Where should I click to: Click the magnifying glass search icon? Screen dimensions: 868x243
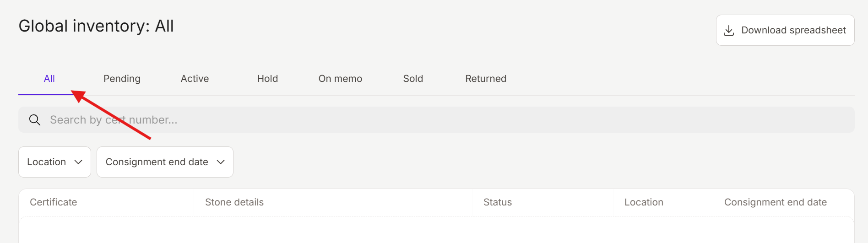pos(35,120)
